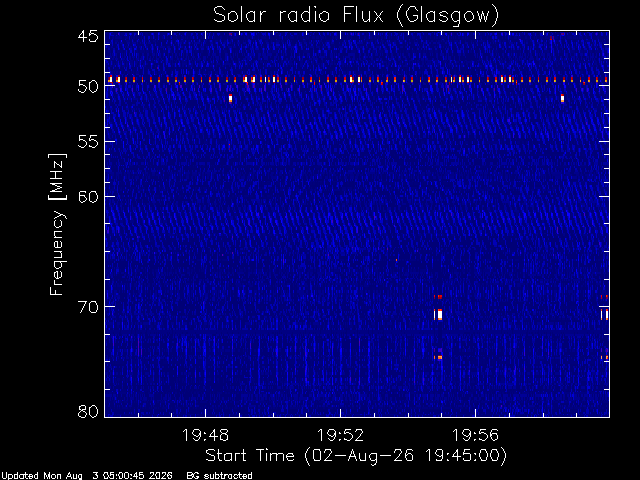Click the 19:56 time axis label
This screenshot has width=640, height=480.
point(475,435)
